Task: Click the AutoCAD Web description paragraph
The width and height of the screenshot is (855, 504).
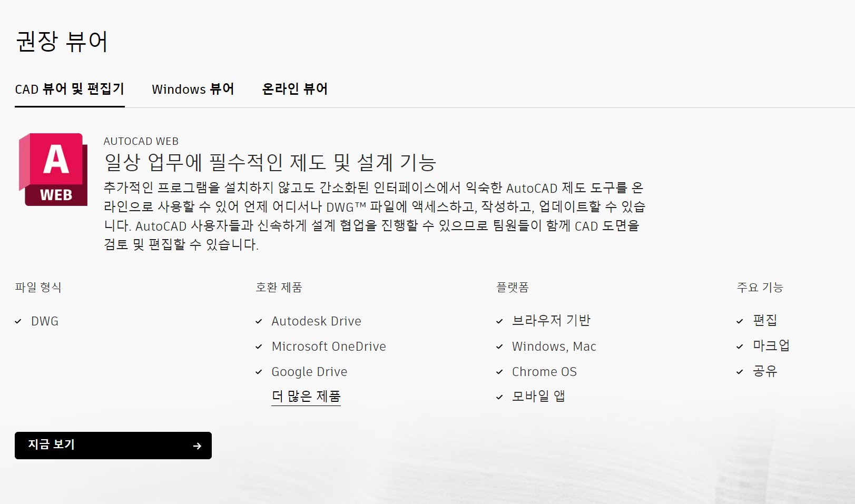Action: point(375,216)
